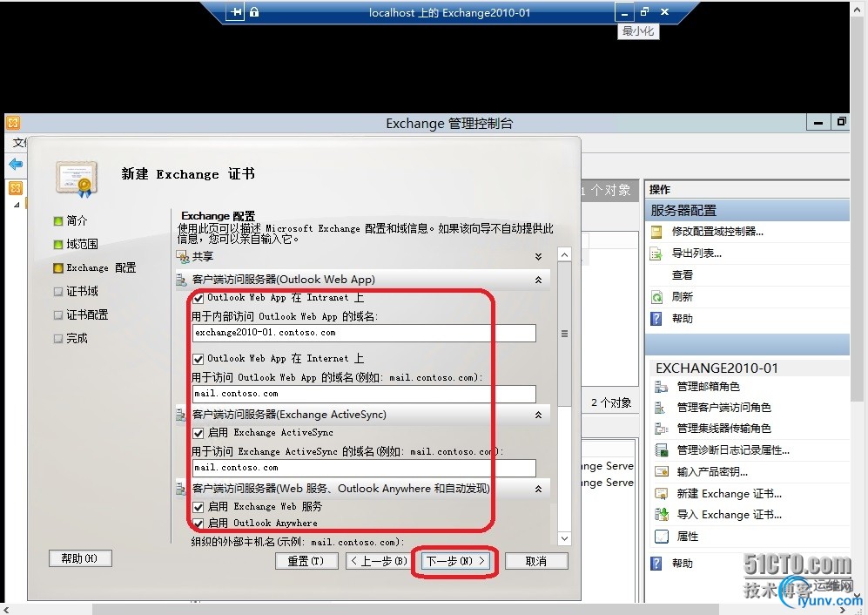This screenshot has width=868, height=615.
Task: Click the wizard scrollbar down arrow
Action: pos(564,538)
